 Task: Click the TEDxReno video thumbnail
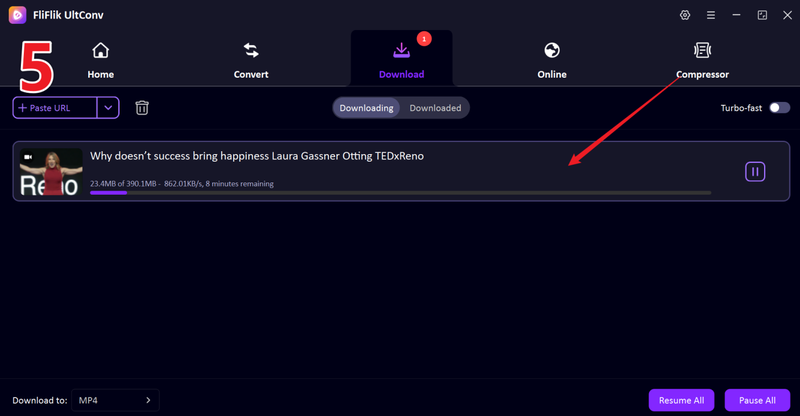51,172
